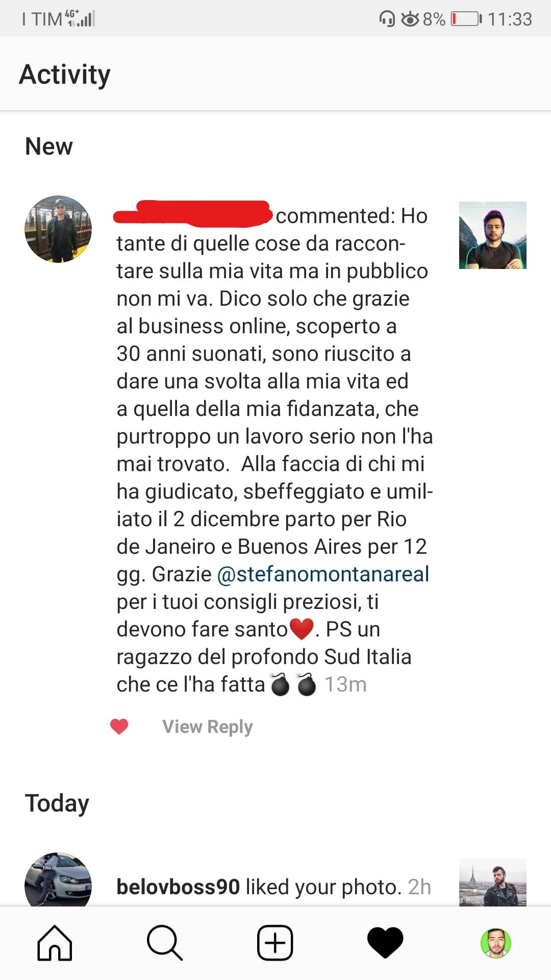This screenshot has width=551, height=980.
Task: Open the commented post thumbnail
Action: (493, 235)
